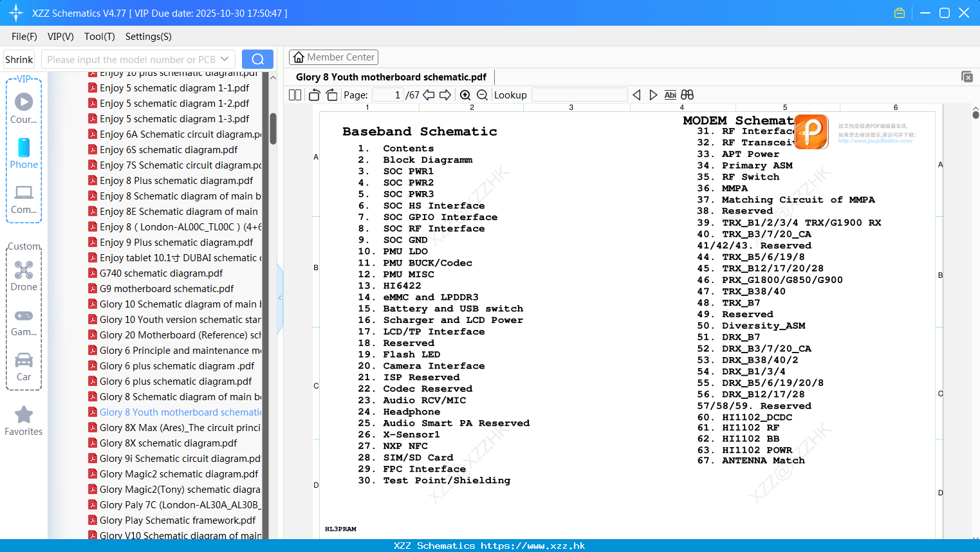Screen dimensions: 980x552
Task: Rotate page clockwise icon
Action: 331,95
